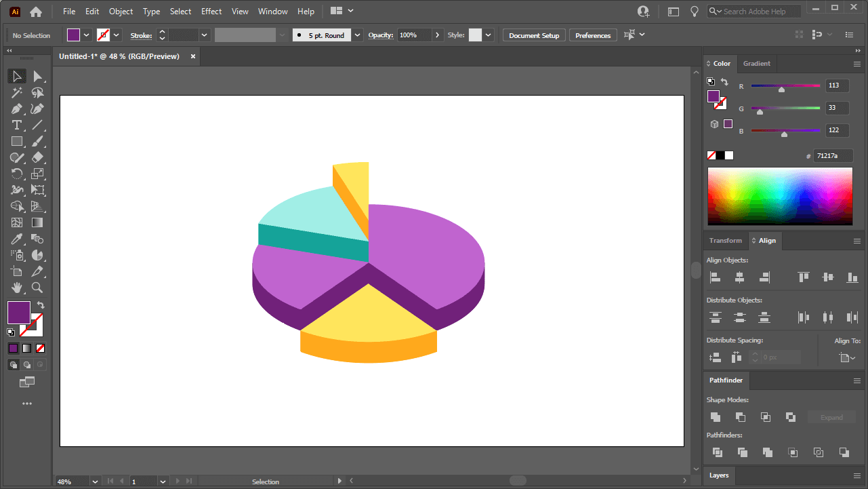Enable Draw Behind mode

tap(27, 365)
